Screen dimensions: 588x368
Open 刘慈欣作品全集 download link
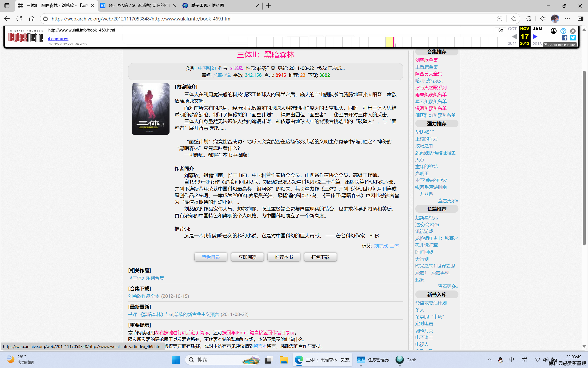click(144, 296)
